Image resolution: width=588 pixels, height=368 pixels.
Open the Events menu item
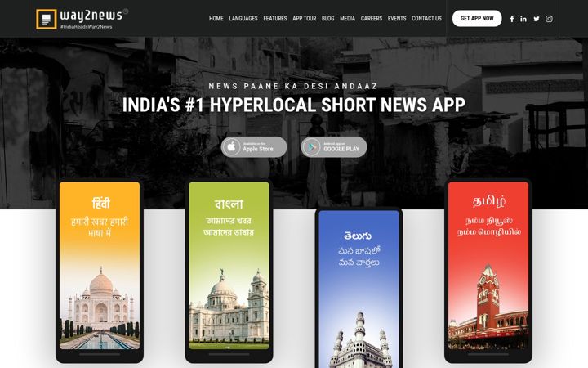(x=397, y=18)
